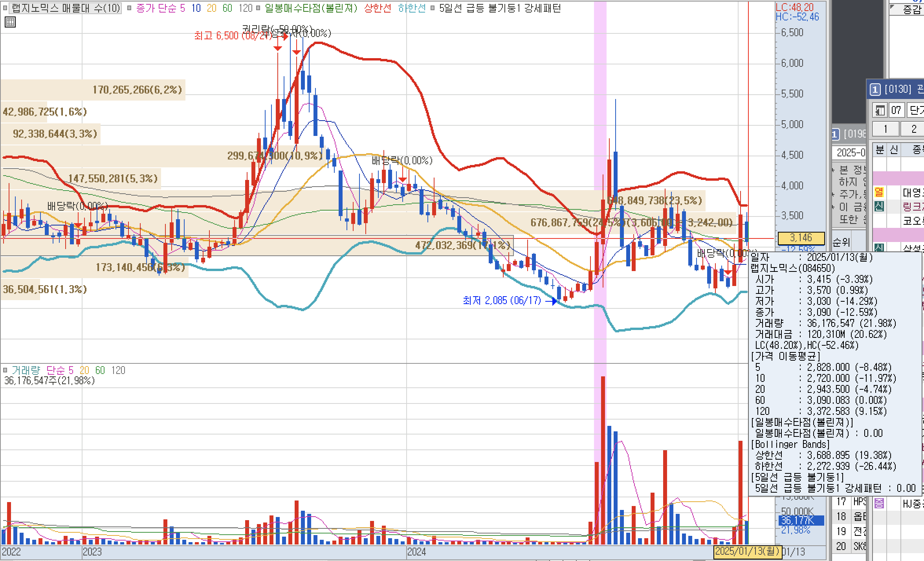Select tab 1 in watchlist panel
Screen dimensions: 924x561
[x=885, y=129]
